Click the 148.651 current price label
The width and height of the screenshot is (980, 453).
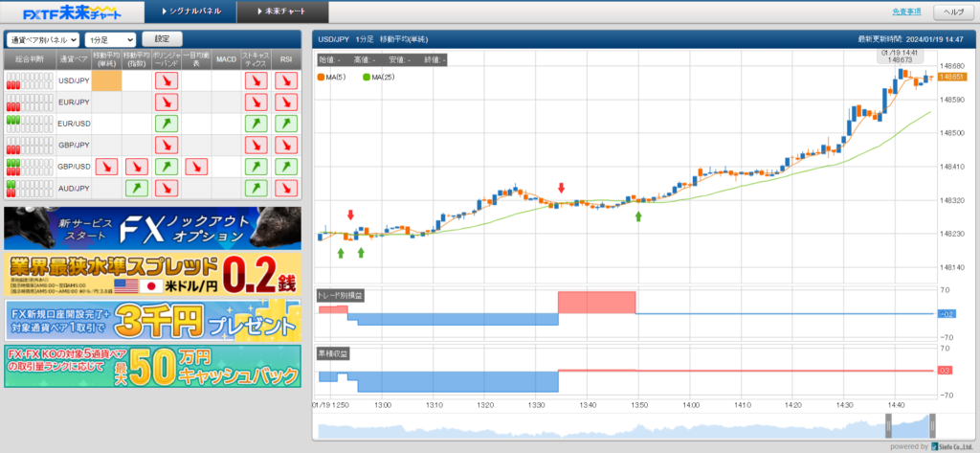[950, 77]
